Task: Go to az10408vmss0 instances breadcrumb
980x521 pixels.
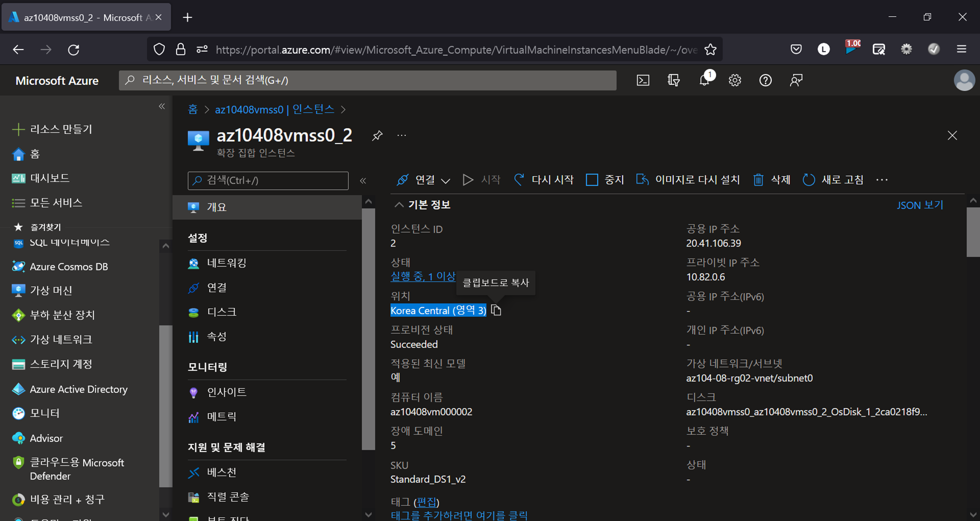Action: 274,109
